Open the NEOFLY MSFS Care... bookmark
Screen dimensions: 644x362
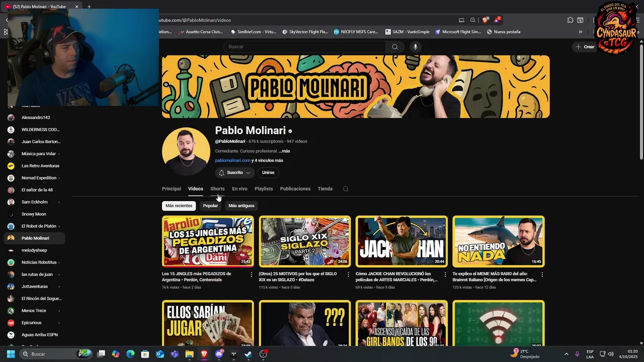[356, 32]
